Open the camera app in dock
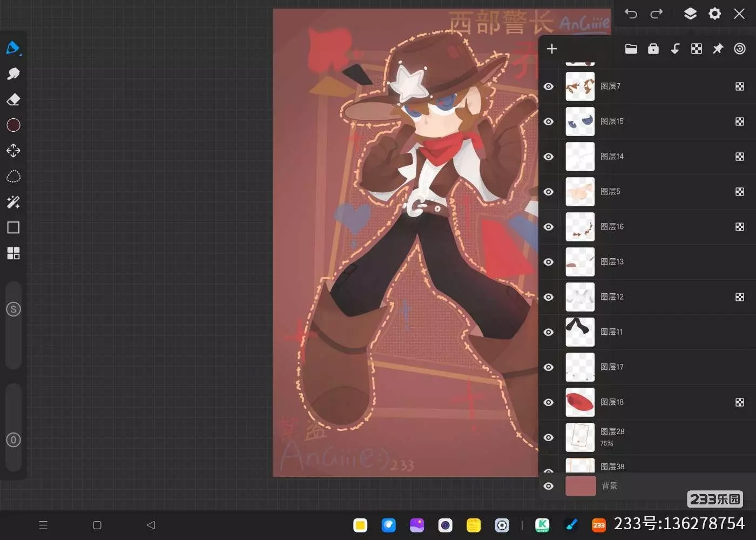 point(446,525)
